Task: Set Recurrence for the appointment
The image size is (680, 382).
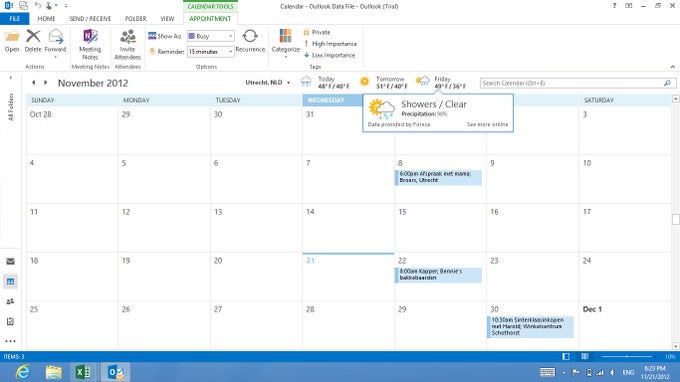Action: [250, 41]
